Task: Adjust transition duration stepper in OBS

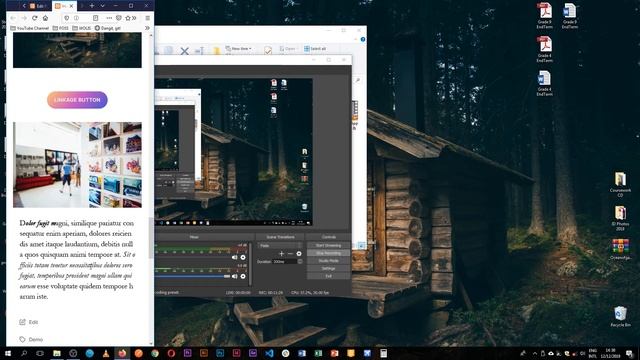Action: point(300,261)
